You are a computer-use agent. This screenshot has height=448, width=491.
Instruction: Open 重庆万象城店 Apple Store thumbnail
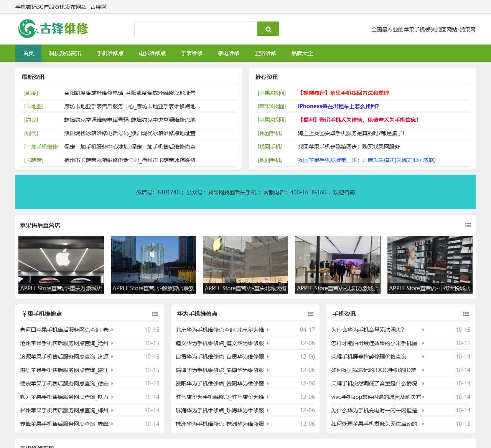coord(61,265)
